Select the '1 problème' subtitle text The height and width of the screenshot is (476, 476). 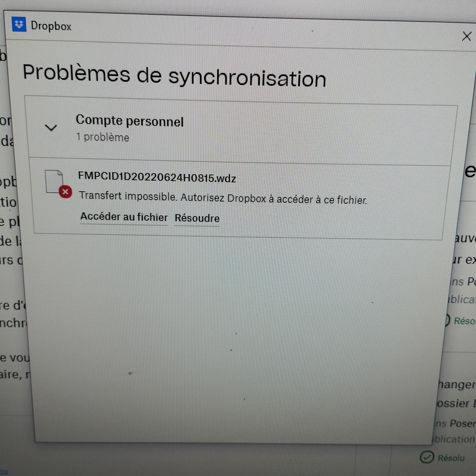pyautogui.click(x=103, y=137)
